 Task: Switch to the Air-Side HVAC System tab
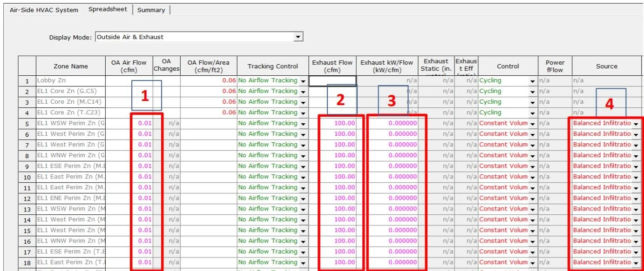pos(44,10)
